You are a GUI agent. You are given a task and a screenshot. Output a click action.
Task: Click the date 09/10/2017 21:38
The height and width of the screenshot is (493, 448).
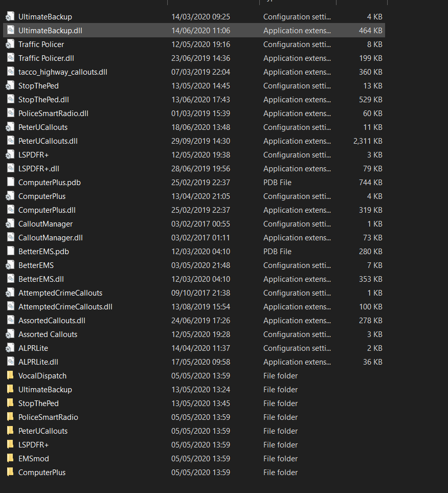pyautogui.click(x=200, y=293)
